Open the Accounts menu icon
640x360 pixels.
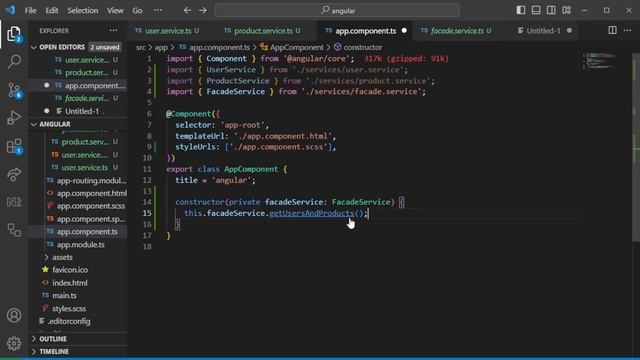(14, 316)
